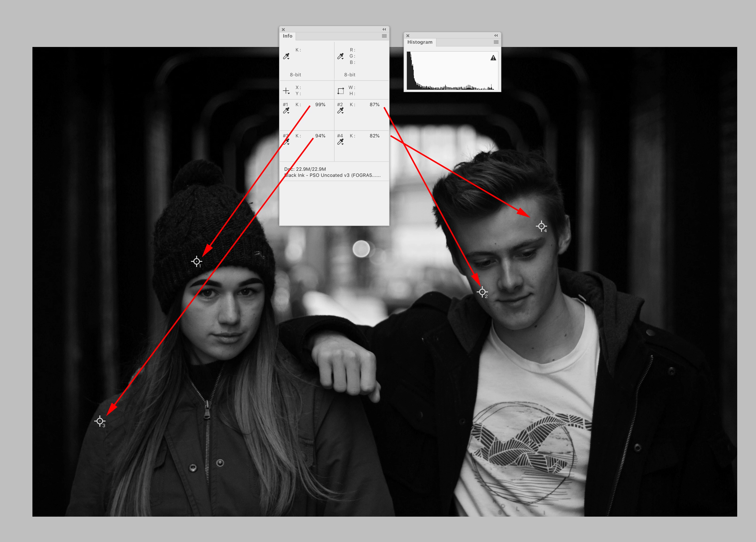
Task: Click the W/H selection size icon
Action: tap(340, 91)
